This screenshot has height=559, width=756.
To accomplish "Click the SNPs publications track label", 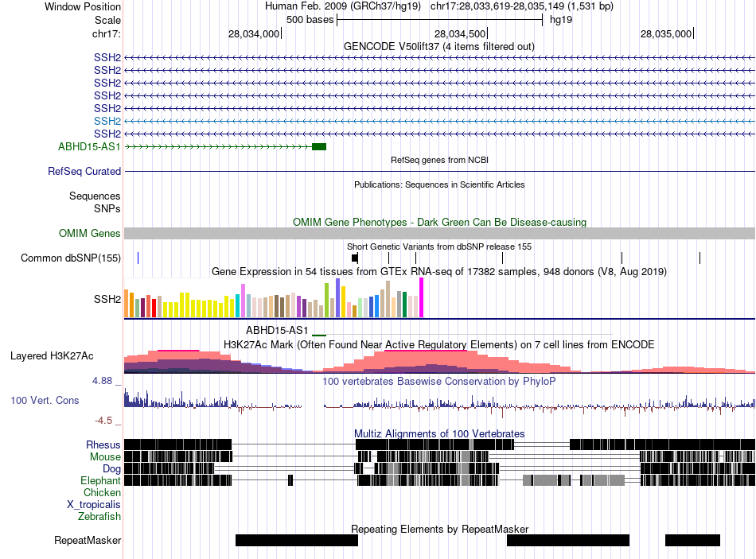I will tap(107, 208).
